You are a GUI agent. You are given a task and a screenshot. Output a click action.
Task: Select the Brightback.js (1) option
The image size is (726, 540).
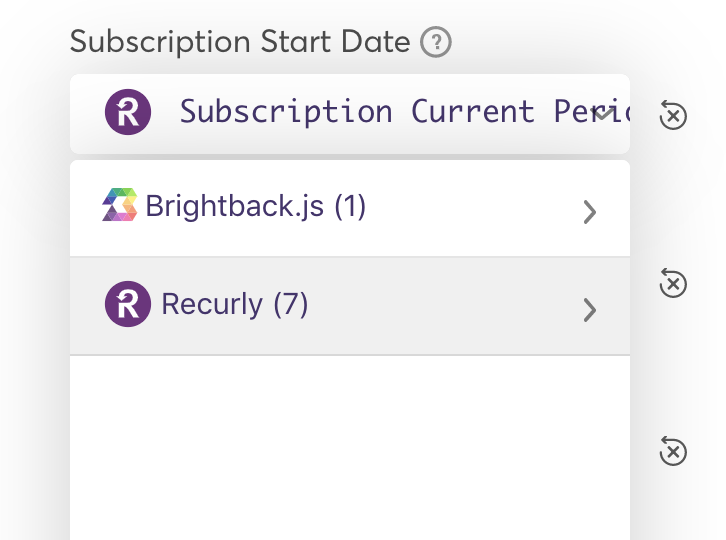point(255,207)
